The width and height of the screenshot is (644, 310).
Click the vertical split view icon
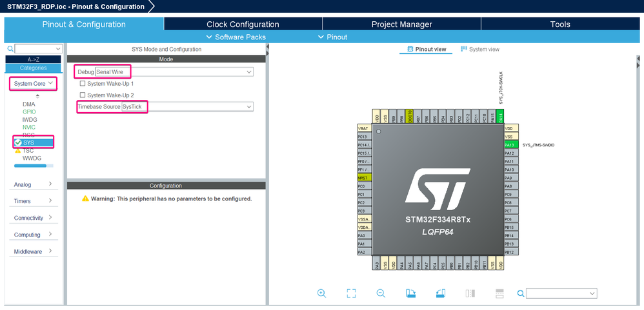tap(470, 293)
